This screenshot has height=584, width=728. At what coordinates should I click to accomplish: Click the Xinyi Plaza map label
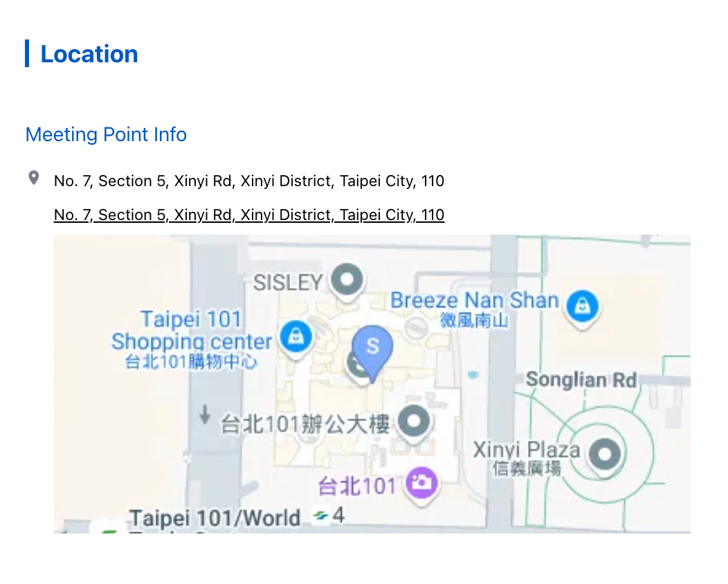[527, 449]
